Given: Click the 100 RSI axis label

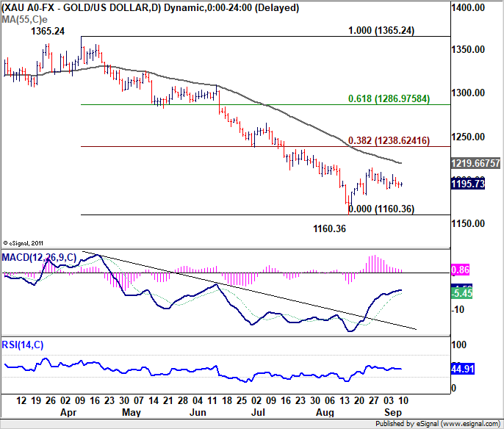Looking at the screenshot, I should 458,345.
